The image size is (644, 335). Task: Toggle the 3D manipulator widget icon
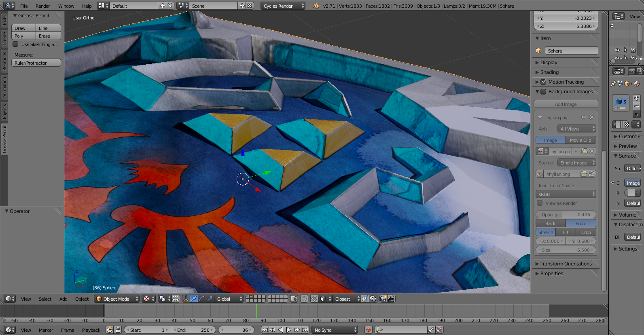186,299
